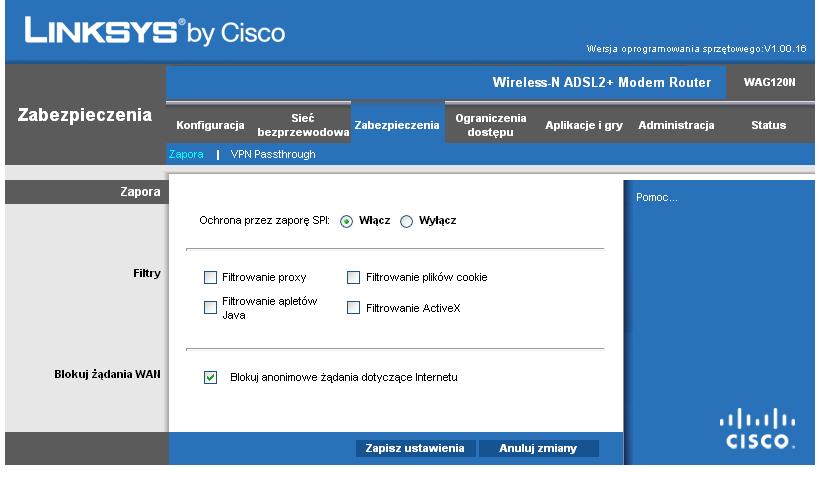Select Wyłącz for SPI firewall protection
Image resolution: width=822 pixels, height=478 pixels.
(x=406, y=221)
